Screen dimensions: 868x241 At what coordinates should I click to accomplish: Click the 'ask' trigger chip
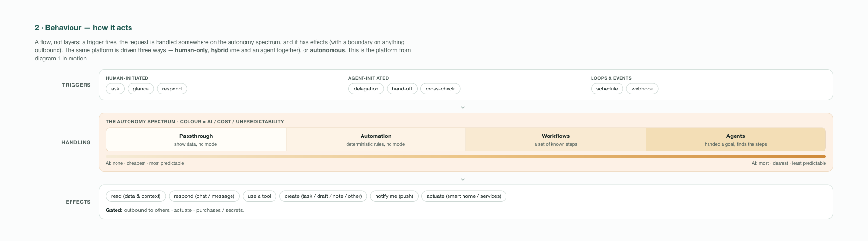(115, 89)
